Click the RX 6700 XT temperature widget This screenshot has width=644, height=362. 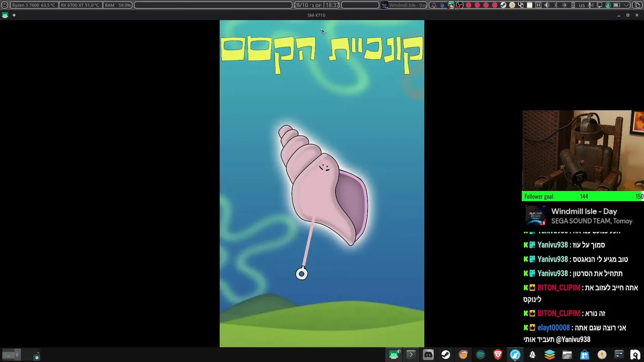(x=80, y=5)
